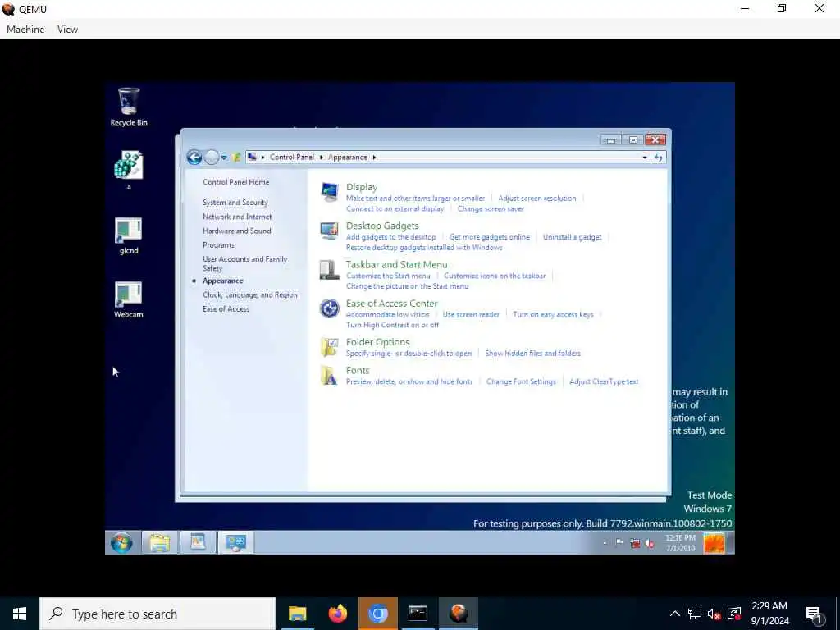Click the Windows 7 taskbar clock

click(680, 543)
